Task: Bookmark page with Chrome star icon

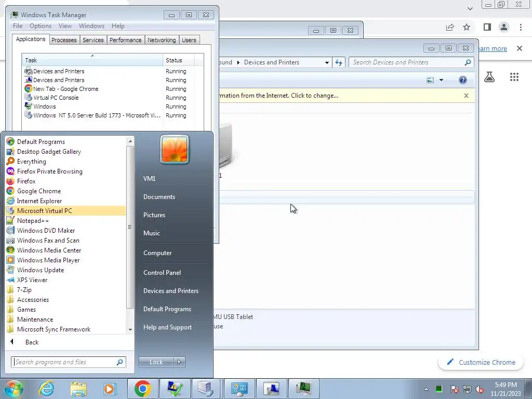Action: tap(467, 27)
